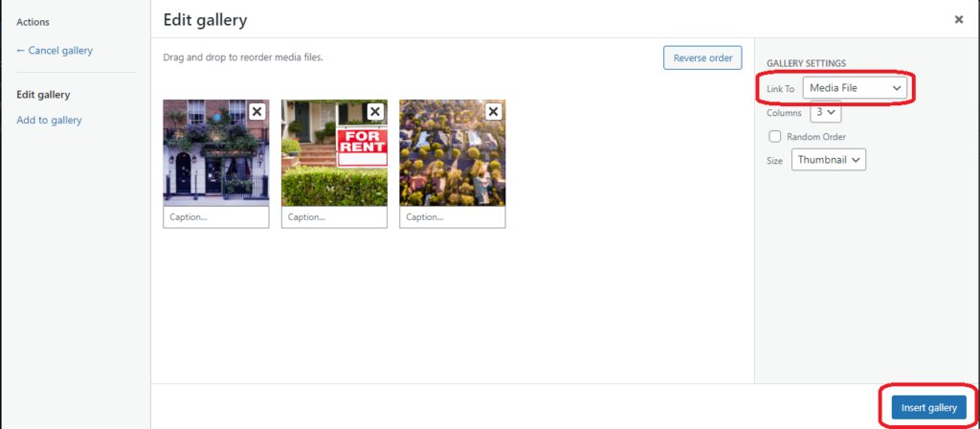Screen dimensions: 980x429
Task: Select the aerial neighborhood thumbnail
Action: pos(453,153)
